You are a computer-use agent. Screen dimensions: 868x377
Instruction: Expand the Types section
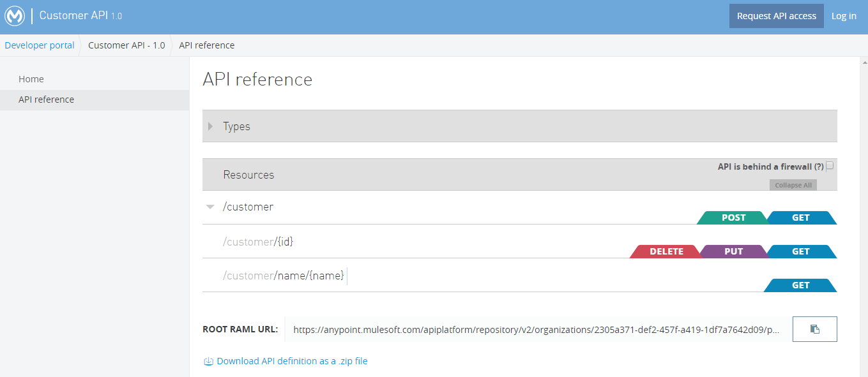pos(211,126)
